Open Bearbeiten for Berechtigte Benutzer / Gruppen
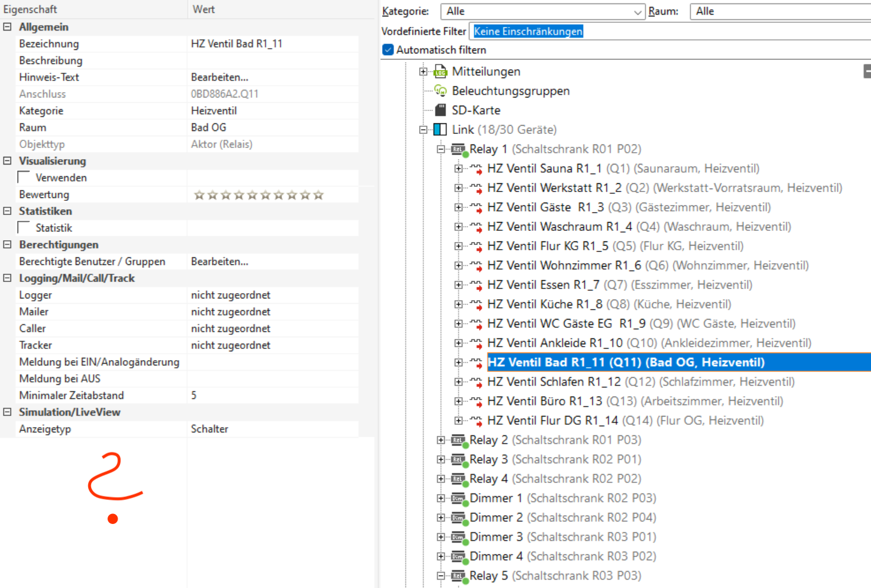 pos(220,262)
